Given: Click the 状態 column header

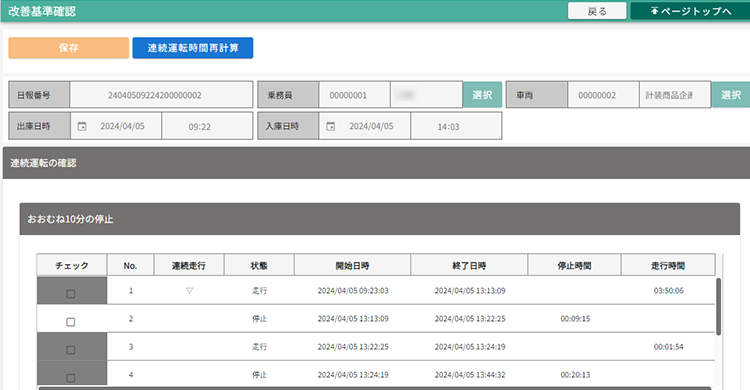Looking at the screenshot, I should point(259,266).
